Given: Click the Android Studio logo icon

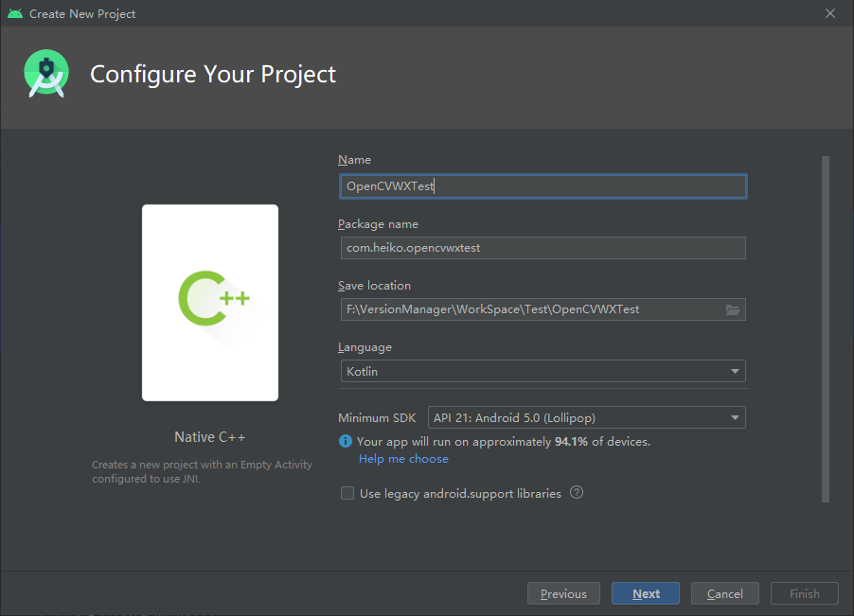Looking at the screenshot, I should pos(46,74).
